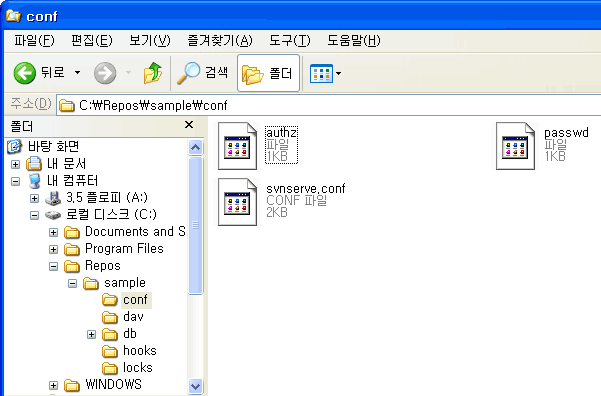
Task: Expand the Program Files folder node
Action: (54, 249)
